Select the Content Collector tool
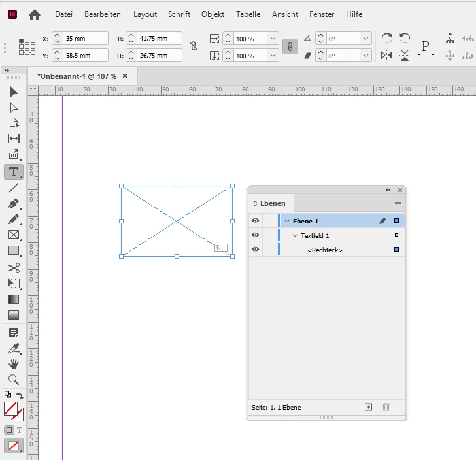The image size is (476, 460). point(14,154)
